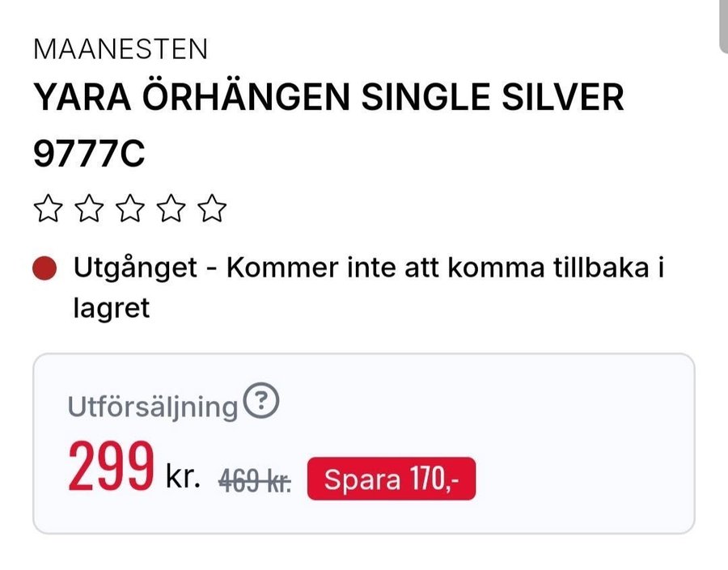Select the fourth rating star
Screen dimensions: 728x570
click(171, 209)
